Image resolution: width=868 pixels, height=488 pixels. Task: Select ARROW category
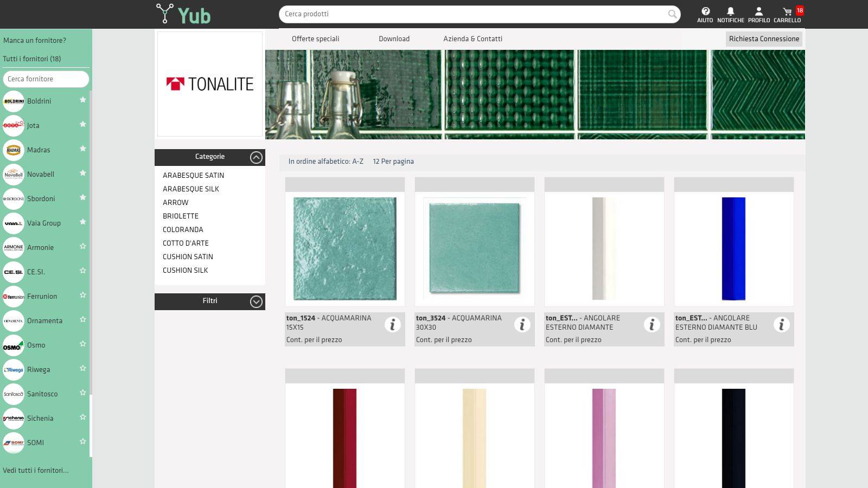(x=176, y=203)
